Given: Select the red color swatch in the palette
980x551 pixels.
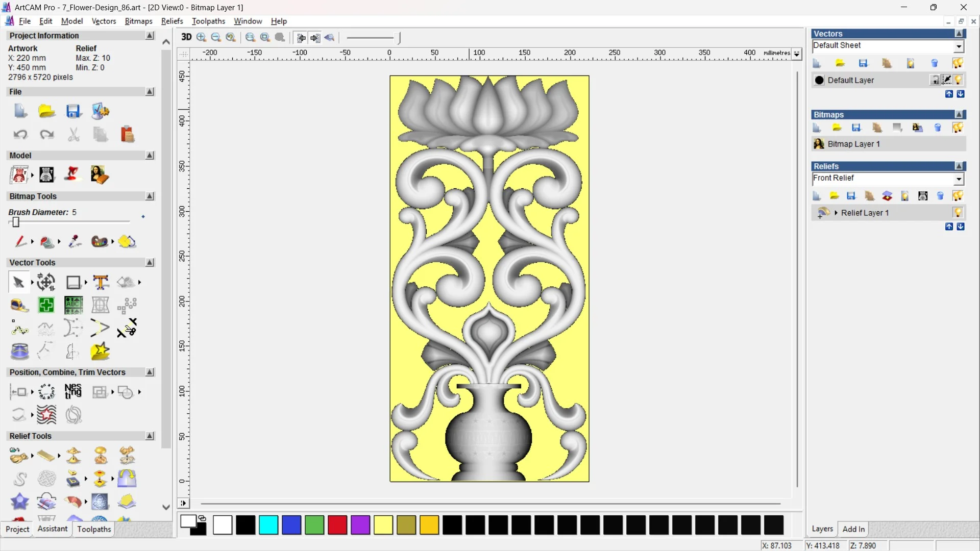Looking at the screenshot, I should pos(337,525).
